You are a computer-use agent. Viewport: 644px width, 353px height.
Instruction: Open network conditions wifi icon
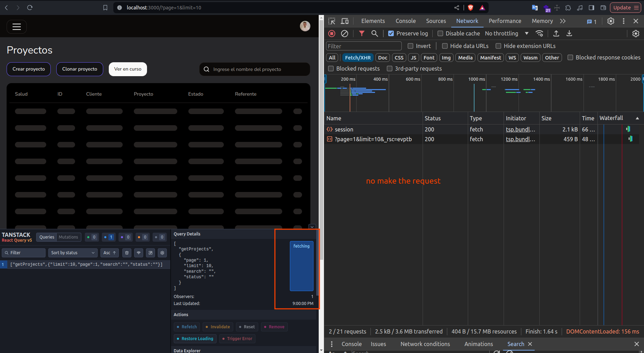click(x=539, y=33)
